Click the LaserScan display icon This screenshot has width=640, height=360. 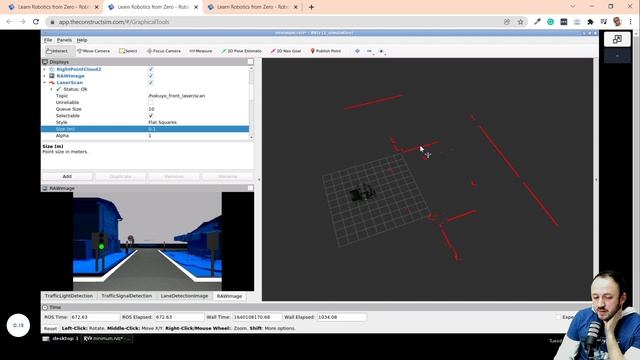tap(52, 82)
